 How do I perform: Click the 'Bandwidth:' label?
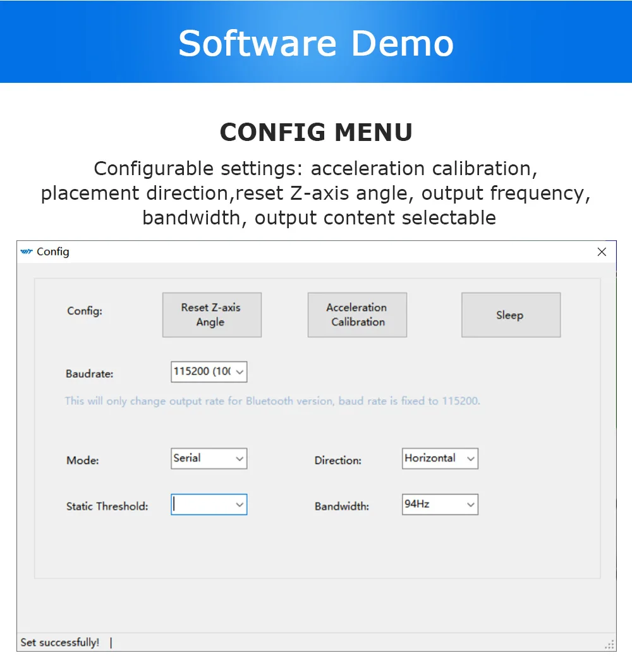341,506
